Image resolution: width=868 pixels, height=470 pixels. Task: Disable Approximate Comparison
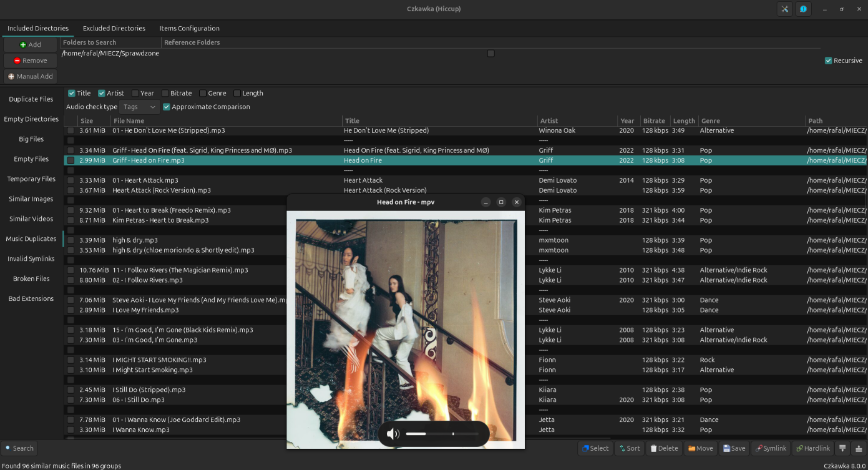(166, 107)
